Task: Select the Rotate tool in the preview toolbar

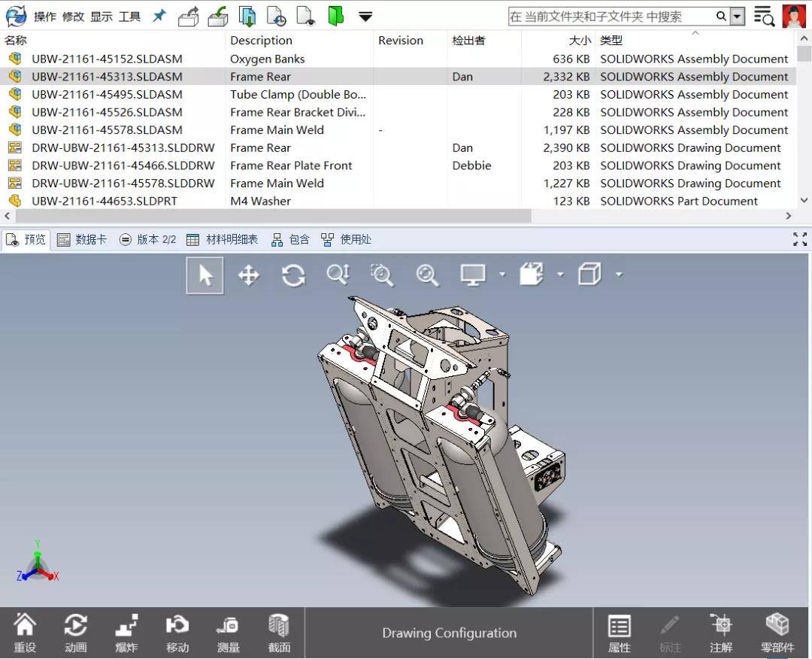Action: [293, 275]
